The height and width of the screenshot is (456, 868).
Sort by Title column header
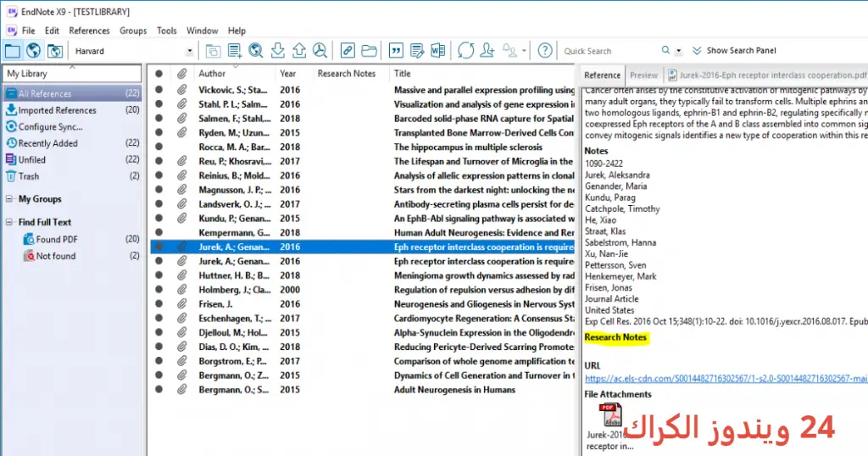click(x=403, y=74)
